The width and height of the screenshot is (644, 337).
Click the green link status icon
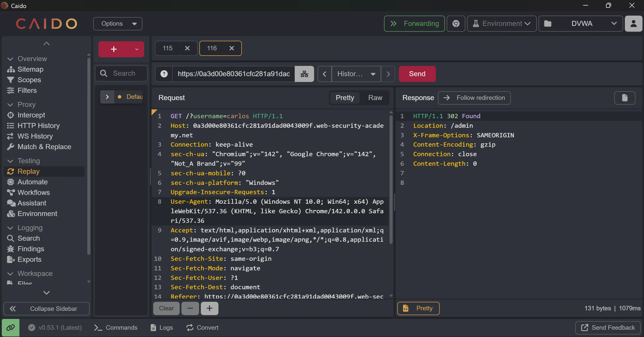(11, 328)
